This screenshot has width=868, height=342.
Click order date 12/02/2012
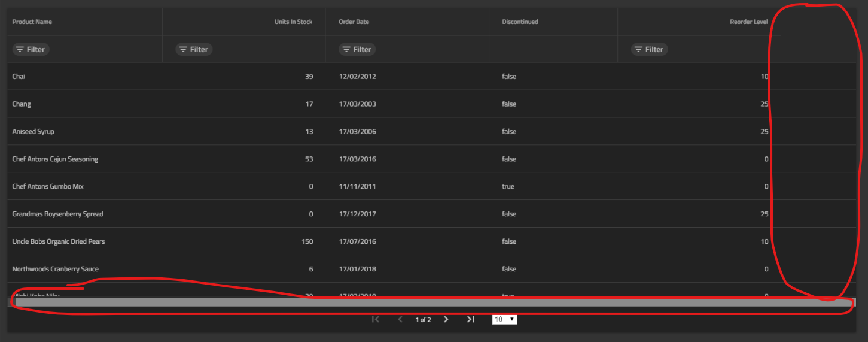tap(358, 77)
